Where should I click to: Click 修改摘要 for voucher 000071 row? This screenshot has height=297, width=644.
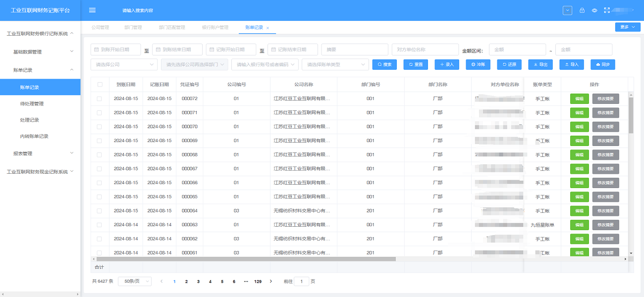pyautogui.click(x=605, y=113)
